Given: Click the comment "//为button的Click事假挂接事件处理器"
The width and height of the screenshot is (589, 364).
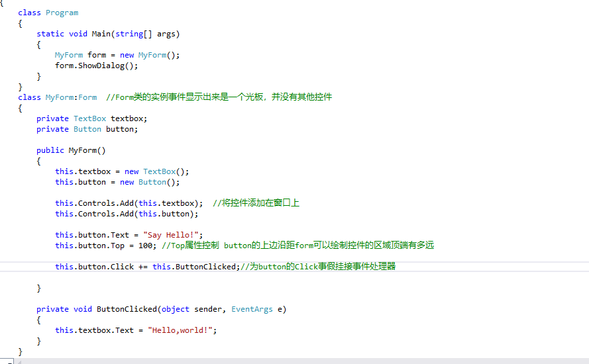Looking at the screenshot, I should (318, 267).
